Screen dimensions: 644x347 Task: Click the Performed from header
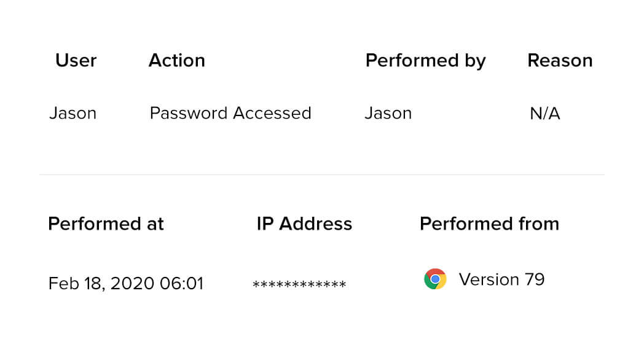tap(489, 224)
